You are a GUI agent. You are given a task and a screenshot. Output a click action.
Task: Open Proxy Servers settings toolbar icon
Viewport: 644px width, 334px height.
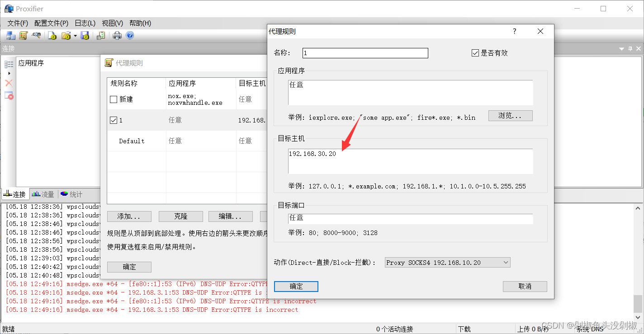pyautogui.click(x=11, y=35)
